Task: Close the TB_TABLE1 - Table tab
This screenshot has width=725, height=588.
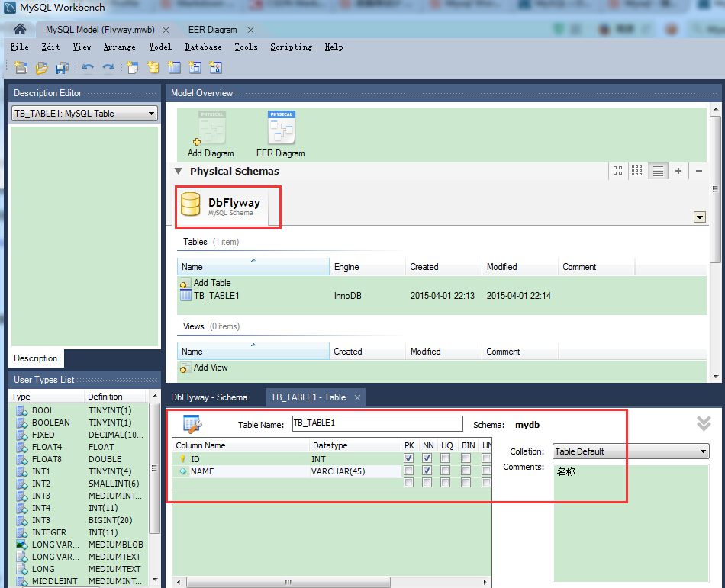Action: [x=357, y=397]
